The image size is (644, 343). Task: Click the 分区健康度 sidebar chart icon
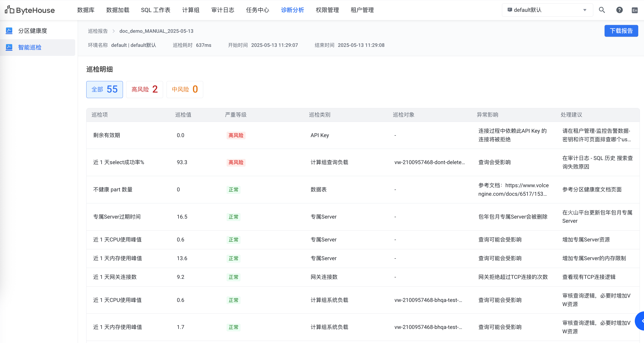[9, 31]
